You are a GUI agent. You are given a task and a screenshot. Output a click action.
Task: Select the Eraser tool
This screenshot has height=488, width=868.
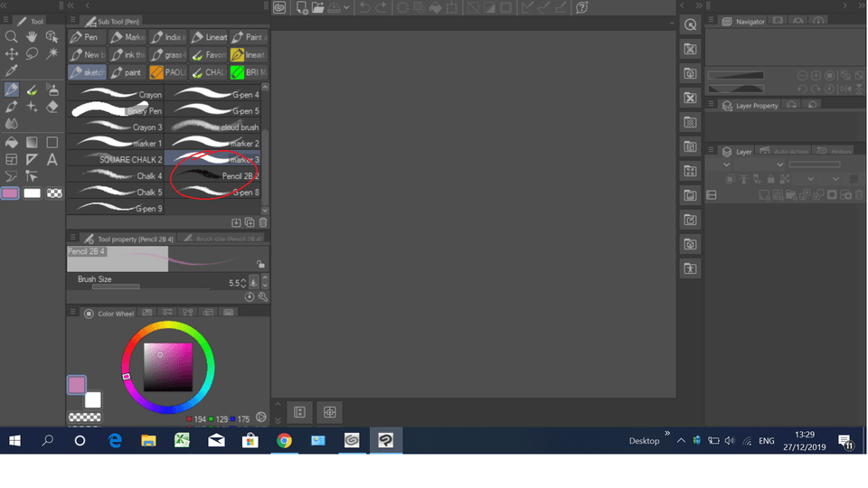52,107
